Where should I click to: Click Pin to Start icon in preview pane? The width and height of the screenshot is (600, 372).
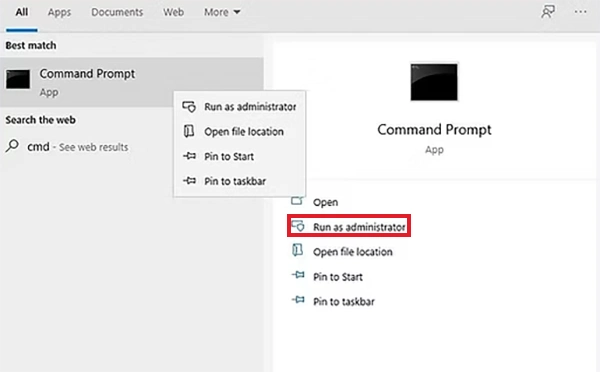(x=298, y=275)
